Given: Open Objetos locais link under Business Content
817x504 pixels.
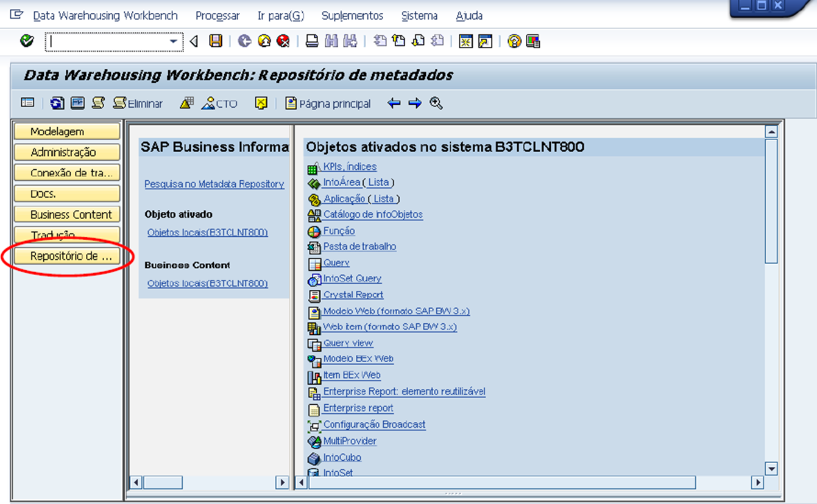Looking at the screenshot, I should 208,283.
